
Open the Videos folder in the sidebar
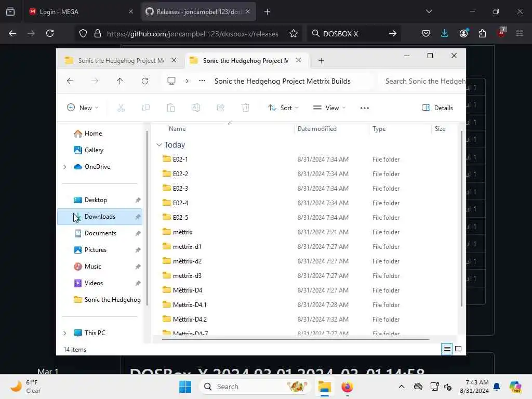[x=94, y=283]
